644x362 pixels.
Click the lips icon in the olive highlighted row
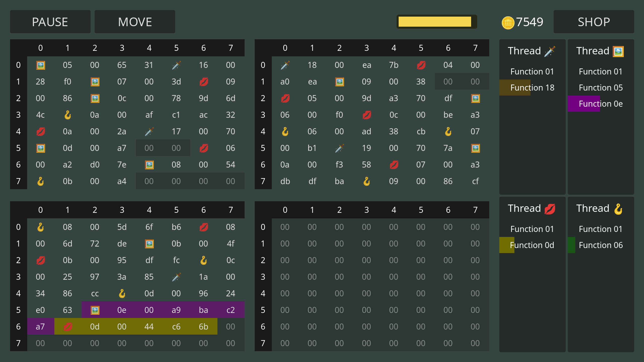coord(68,327)
